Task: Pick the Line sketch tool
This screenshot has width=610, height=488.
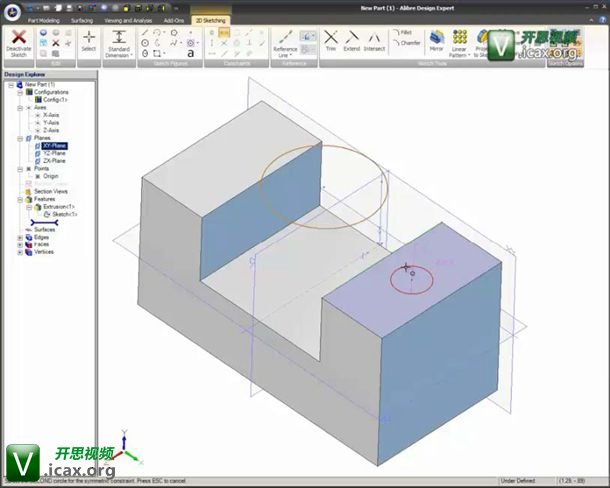Action: click(145, 33)
